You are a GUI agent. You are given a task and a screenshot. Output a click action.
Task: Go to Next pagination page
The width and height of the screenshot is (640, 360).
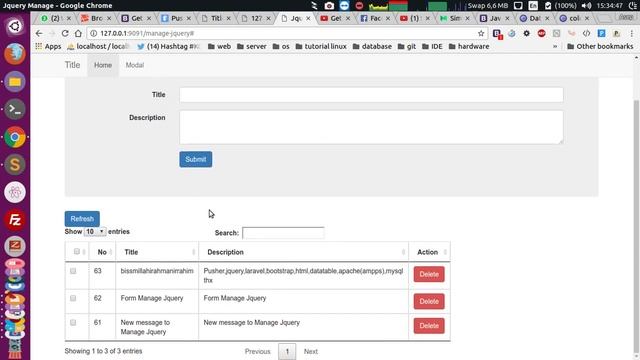pyautogui.click(x=311, y=351)
